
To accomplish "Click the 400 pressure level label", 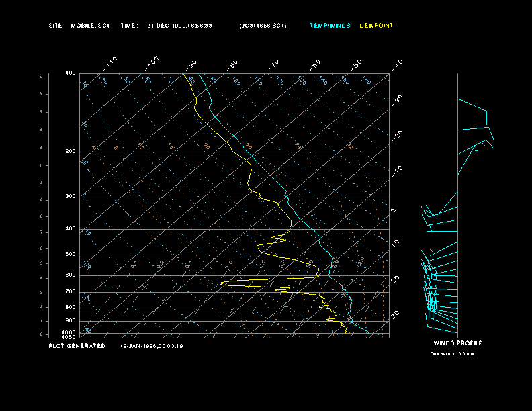I will click(71, 228).
